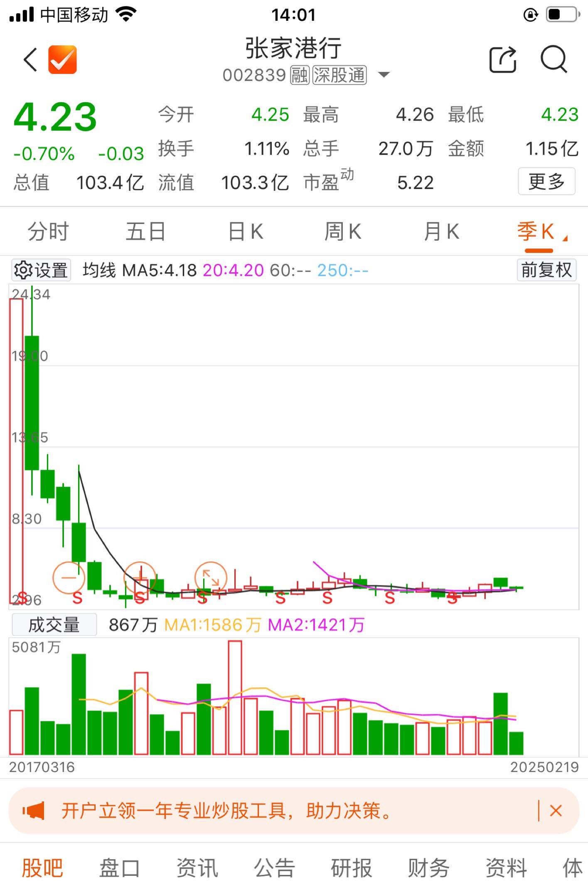Open the 资讯 bottom tab
588x885 pixels.
tap(197, 868)
